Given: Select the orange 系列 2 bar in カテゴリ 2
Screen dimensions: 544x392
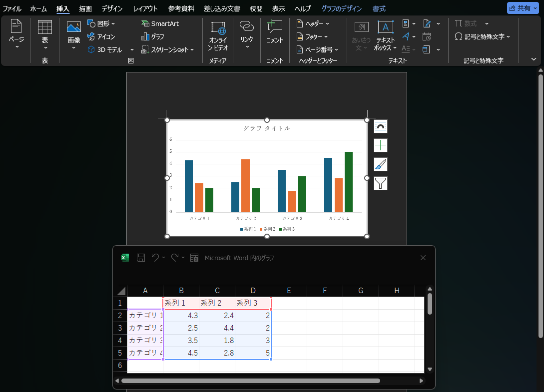Looking at the screenshot, I should 245,186.
